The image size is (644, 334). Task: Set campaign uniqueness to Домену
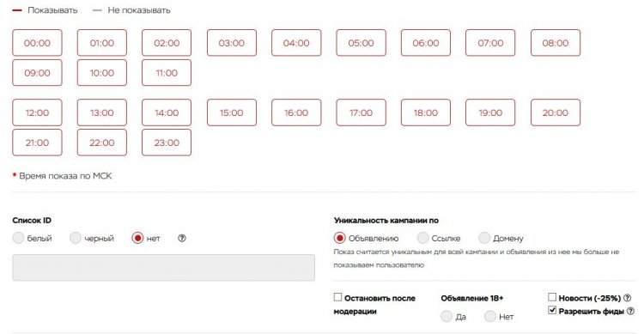pyautogui.click(x=484, y=238)
